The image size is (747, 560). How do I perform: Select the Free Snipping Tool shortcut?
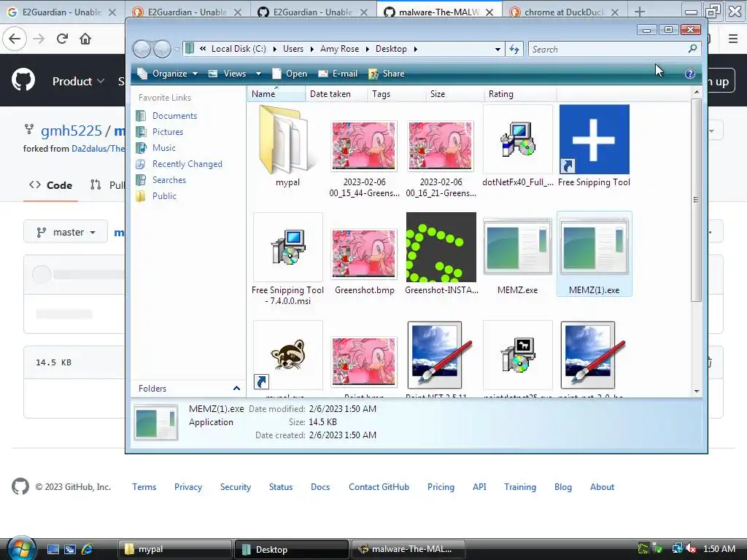[594, 139]
